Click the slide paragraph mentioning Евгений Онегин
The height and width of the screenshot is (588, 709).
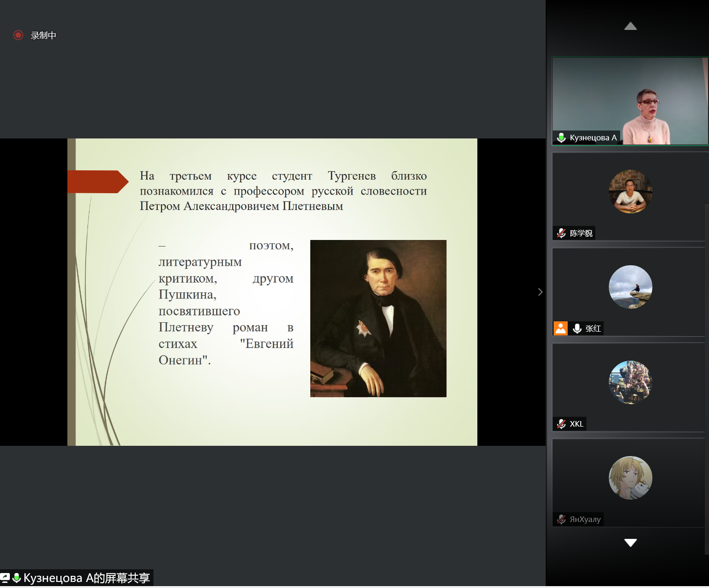click(226, 303)
